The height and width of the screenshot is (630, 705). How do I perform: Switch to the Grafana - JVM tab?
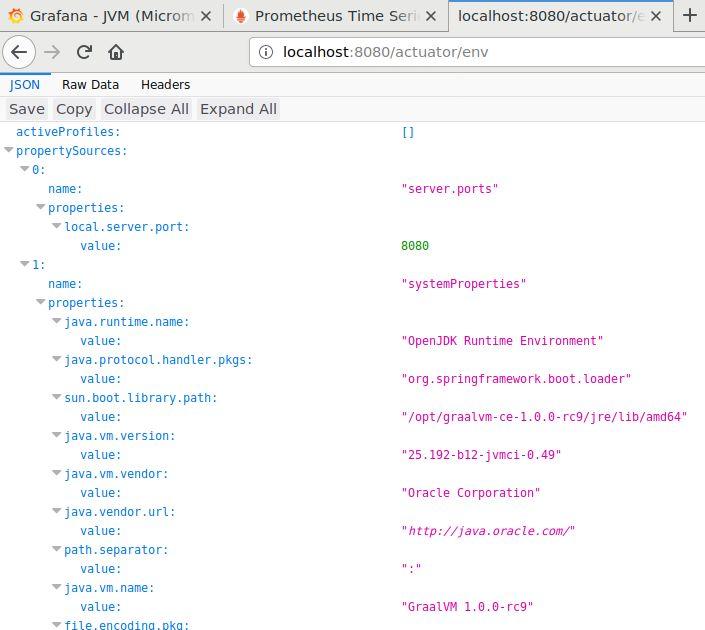pyautogui.click(x=111, y=16)
